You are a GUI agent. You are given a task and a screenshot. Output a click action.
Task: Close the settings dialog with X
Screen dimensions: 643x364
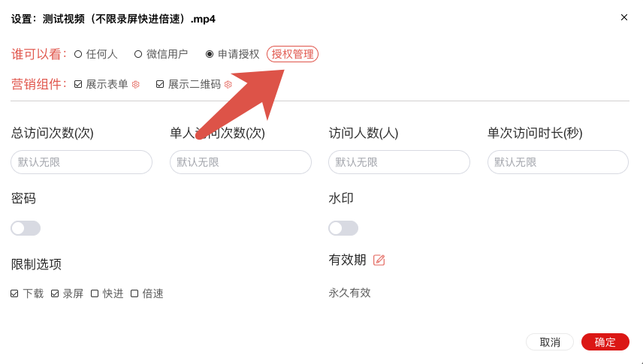click(x=624, y=17)
